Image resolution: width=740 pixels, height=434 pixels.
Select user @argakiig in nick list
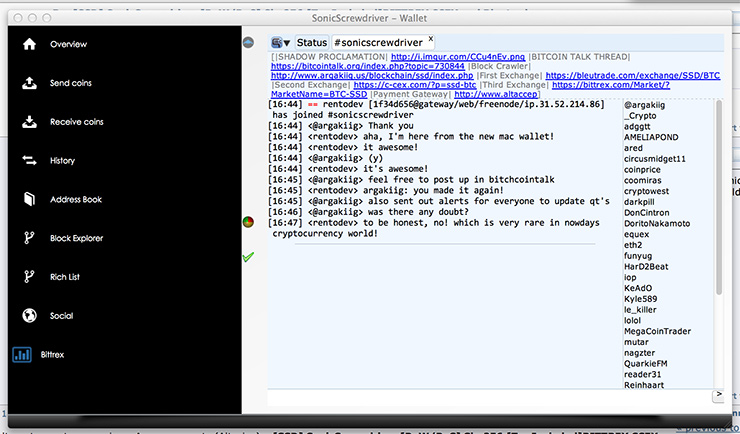click(x=644, y=105)
